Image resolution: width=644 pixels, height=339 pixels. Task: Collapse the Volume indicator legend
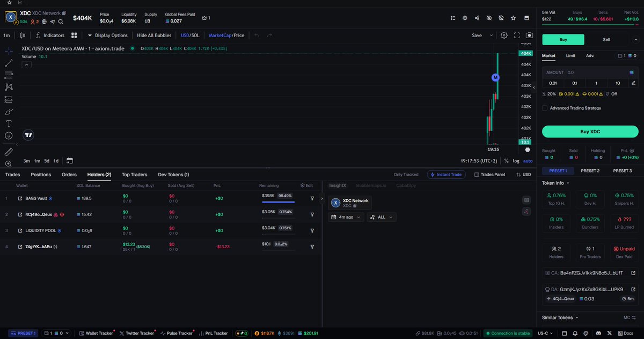point(26,64)
